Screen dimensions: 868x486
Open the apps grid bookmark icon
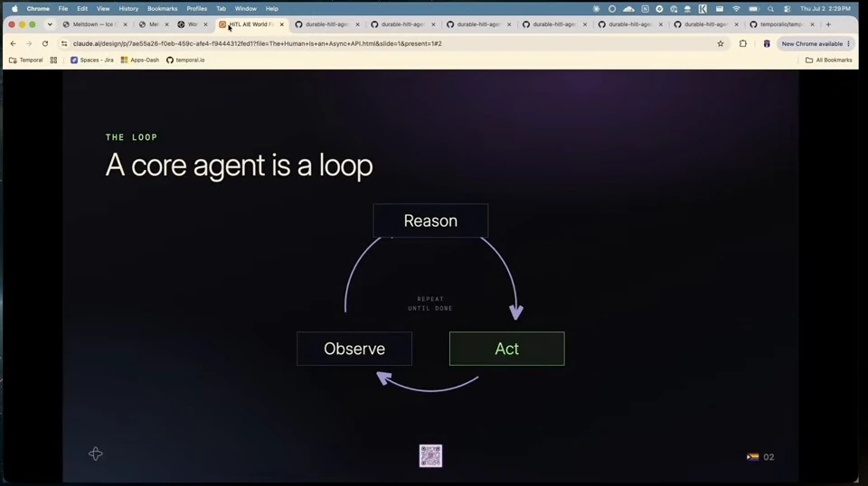(53, 60)
